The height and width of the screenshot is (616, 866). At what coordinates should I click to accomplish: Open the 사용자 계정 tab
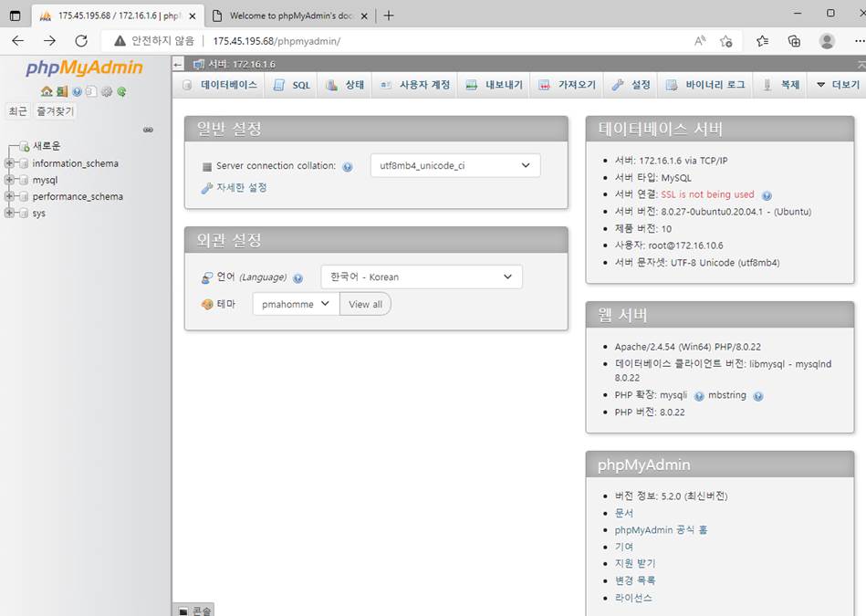tap(415, 85)
